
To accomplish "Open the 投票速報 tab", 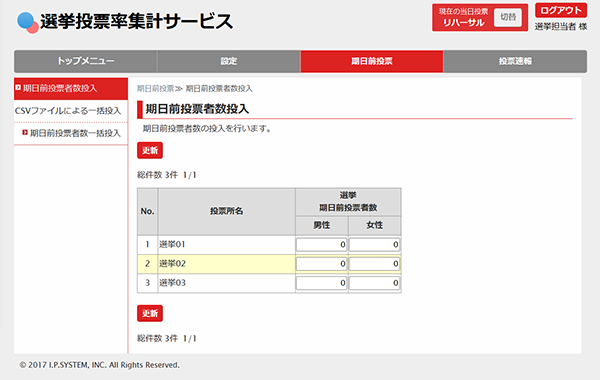I will point(515,61).
